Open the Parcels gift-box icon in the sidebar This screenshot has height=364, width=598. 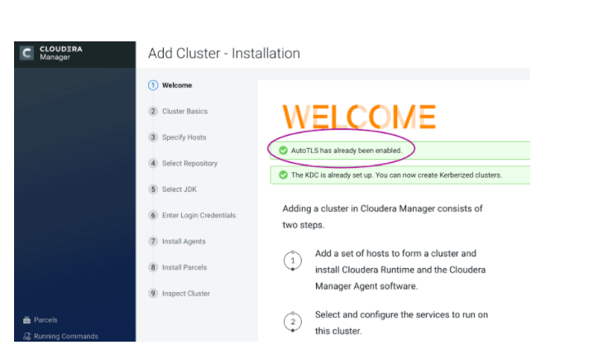pyautogui.click(x=26, y=319)
